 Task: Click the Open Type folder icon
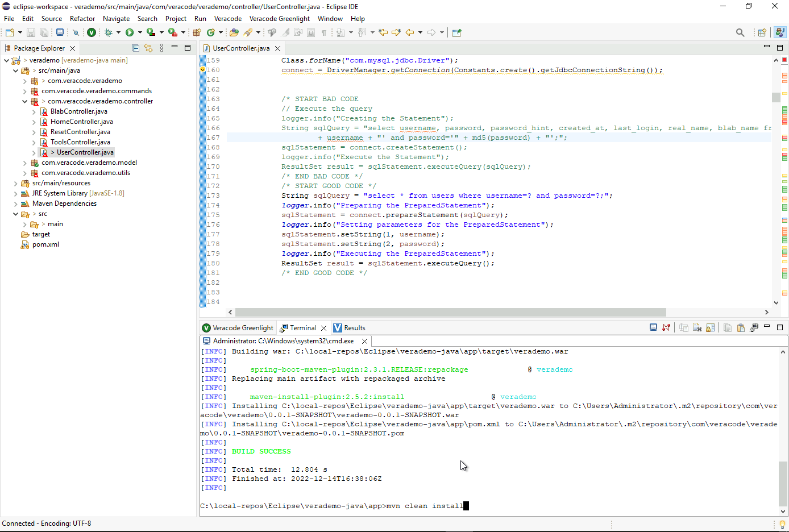234,32
